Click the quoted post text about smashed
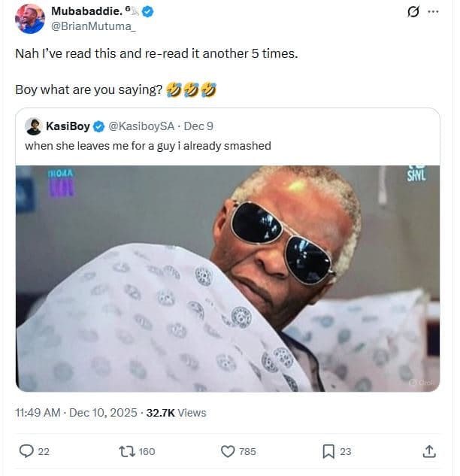Screen dimensions: 460x476 click(147, 146)
